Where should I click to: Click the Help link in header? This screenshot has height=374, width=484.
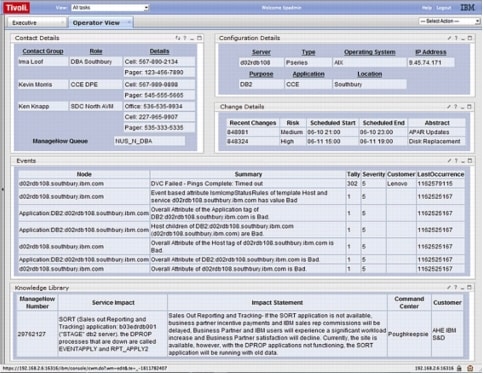(426, 8)
